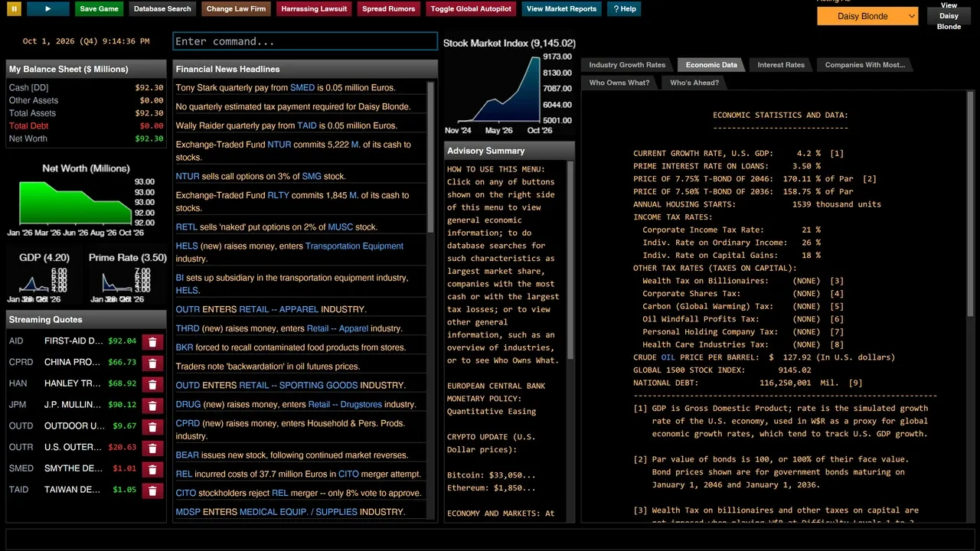Click MEDICAL EQUIP. / SUPPLIES link

[x=299, y=512]
